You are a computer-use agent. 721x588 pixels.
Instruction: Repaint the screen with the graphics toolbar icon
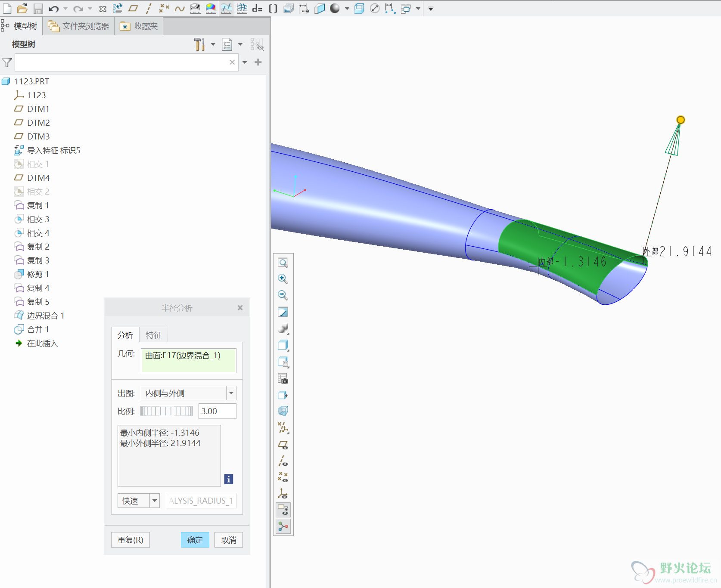(x=283, y=312)
